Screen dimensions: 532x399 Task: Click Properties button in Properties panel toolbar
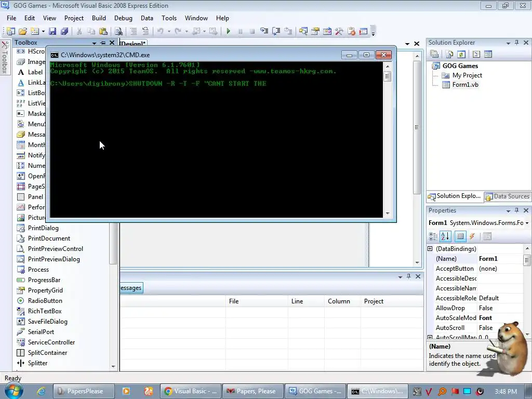click(x=460, y=236)
